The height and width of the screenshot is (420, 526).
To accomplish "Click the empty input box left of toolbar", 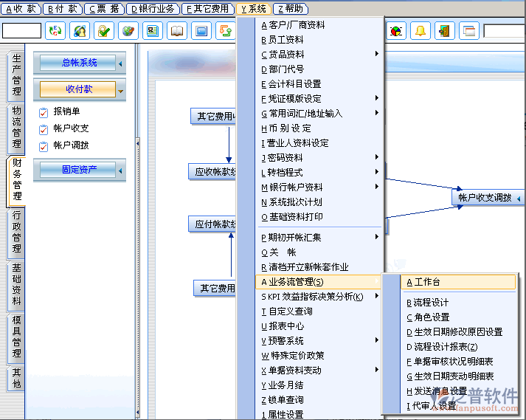I will coord(21,31).
